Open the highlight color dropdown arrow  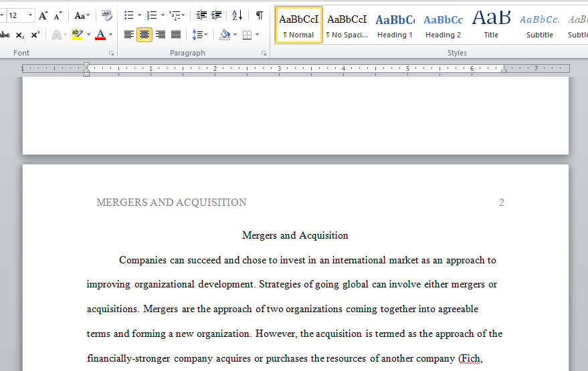(88, 35)
